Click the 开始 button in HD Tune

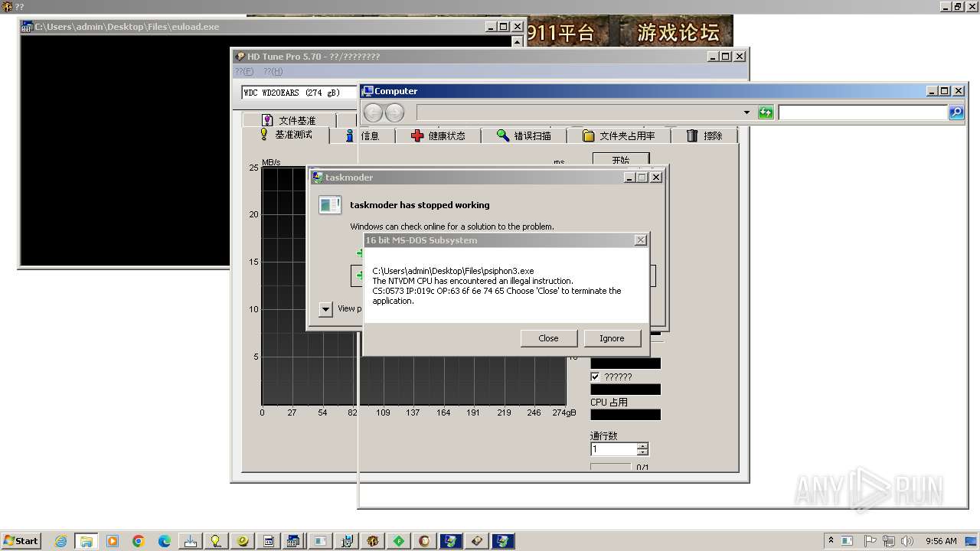click(x=620, y=159)
